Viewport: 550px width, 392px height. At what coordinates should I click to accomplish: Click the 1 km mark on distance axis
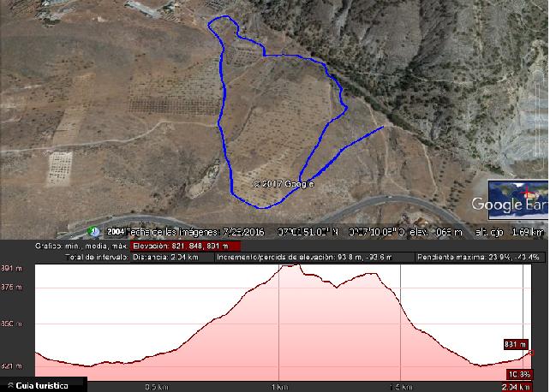pos(279,387)
